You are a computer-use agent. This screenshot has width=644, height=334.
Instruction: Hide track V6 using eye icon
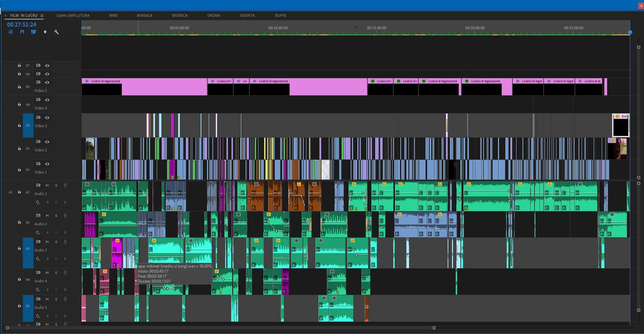(47, 74)
